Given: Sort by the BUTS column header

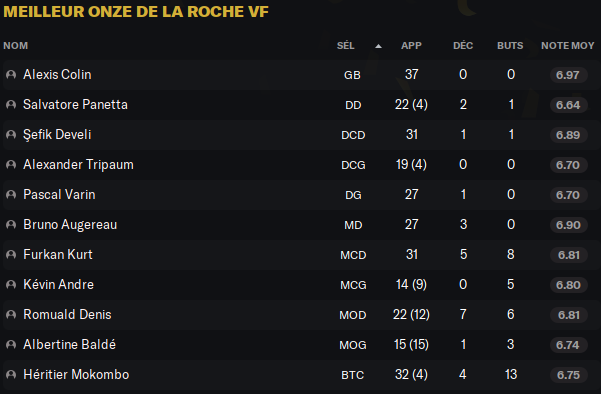Looking at the screenshot, I should (510, 46).
